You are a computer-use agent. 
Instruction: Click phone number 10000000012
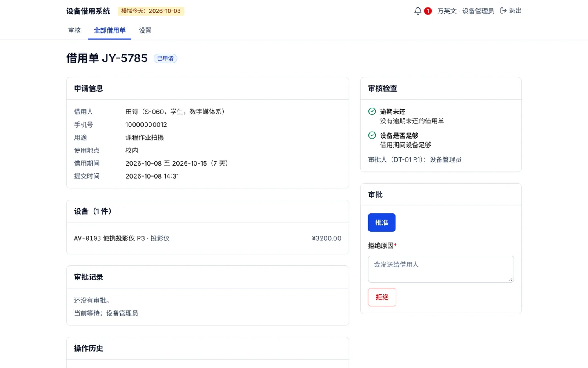pos(146,125)
